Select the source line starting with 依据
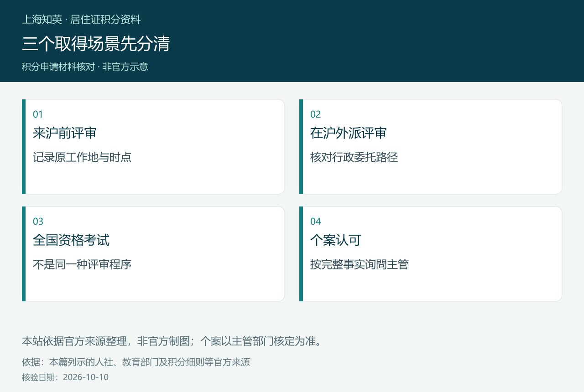 [x=136, y=362]
